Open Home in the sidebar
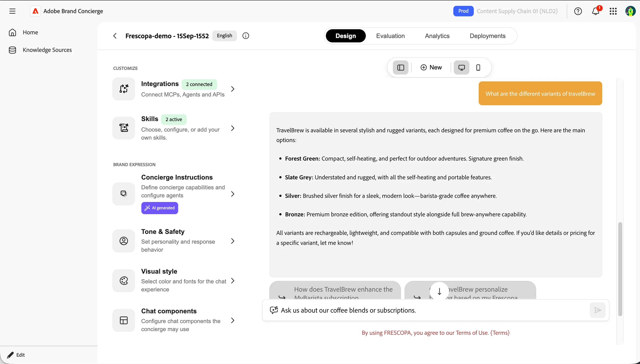 (x=23, y=32)
